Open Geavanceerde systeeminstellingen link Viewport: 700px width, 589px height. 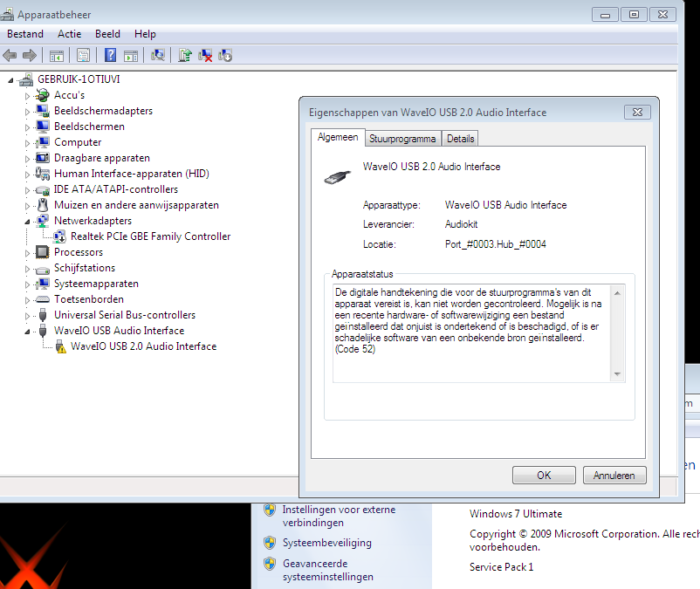click(x=327, y=570)
